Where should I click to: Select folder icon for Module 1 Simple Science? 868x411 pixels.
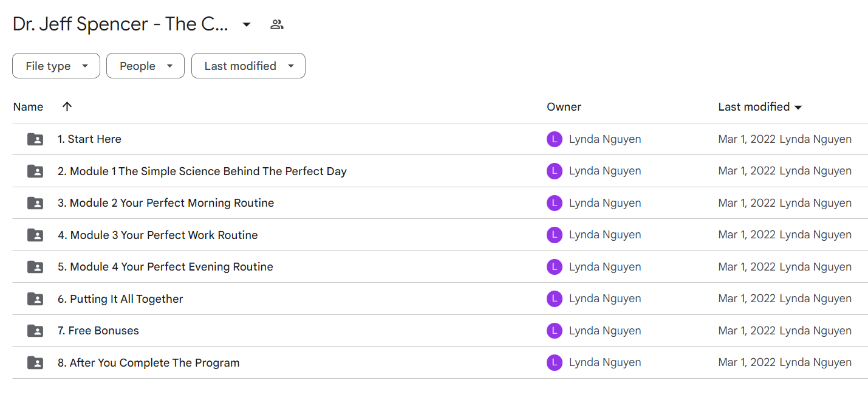pyautogui.click(x=36, y=171)
